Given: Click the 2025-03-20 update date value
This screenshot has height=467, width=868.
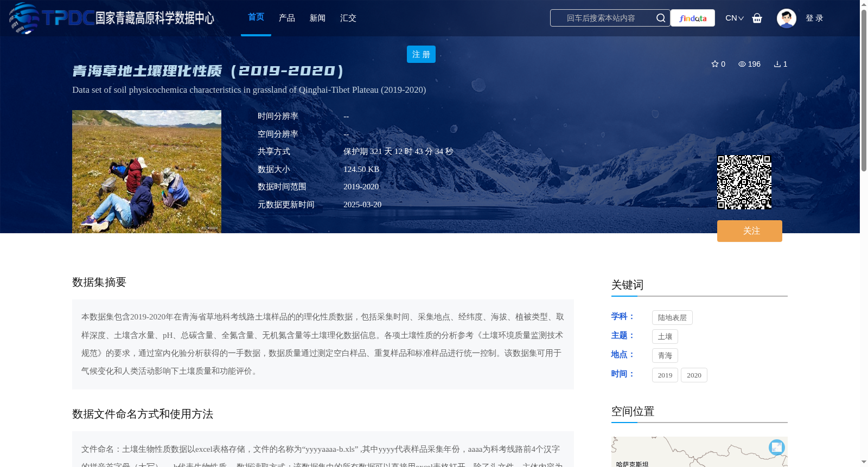Looking at the screenshot, I should (362, 204).
